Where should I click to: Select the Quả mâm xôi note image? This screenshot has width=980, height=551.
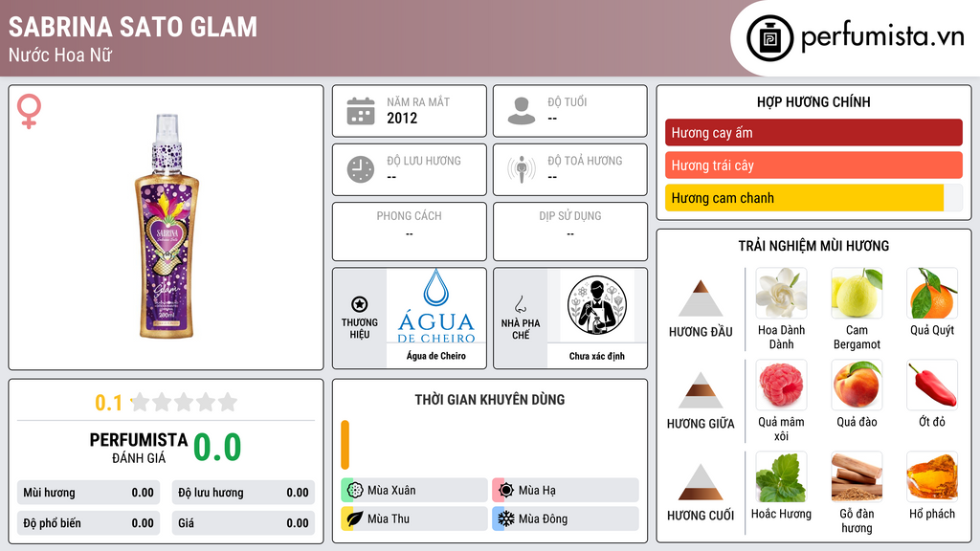[x=781, y=386]
